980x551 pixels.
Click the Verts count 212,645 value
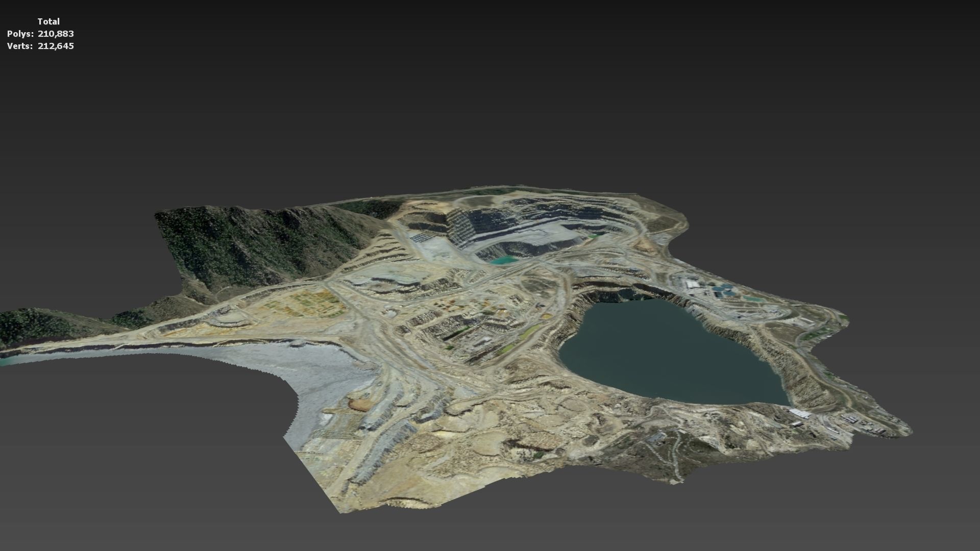[56, 46]
